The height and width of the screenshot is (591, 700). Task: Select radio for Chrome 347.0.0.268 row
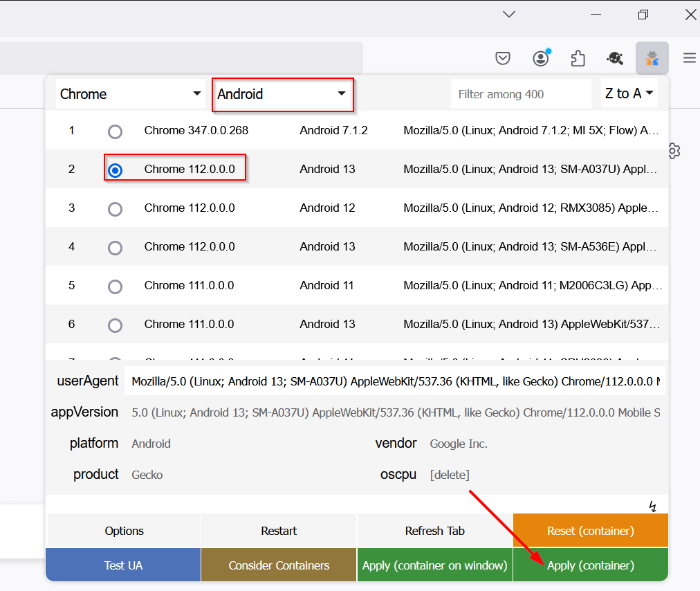coord(115,131)
